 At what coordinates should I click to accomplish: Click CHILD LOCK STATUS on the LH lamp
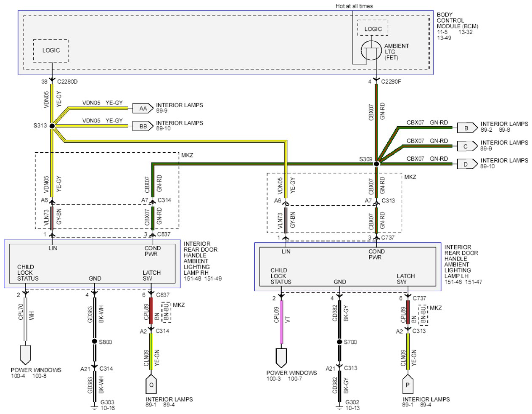[281, 276]
